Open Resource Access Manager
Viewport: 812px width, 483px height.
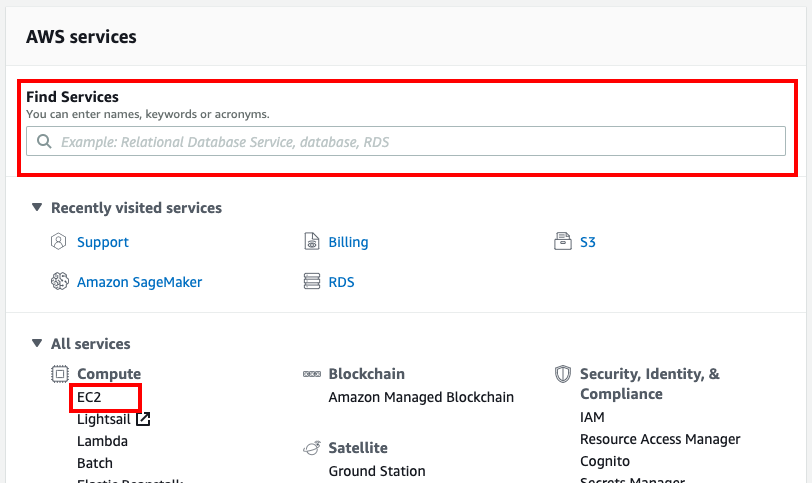coord(660,440)
